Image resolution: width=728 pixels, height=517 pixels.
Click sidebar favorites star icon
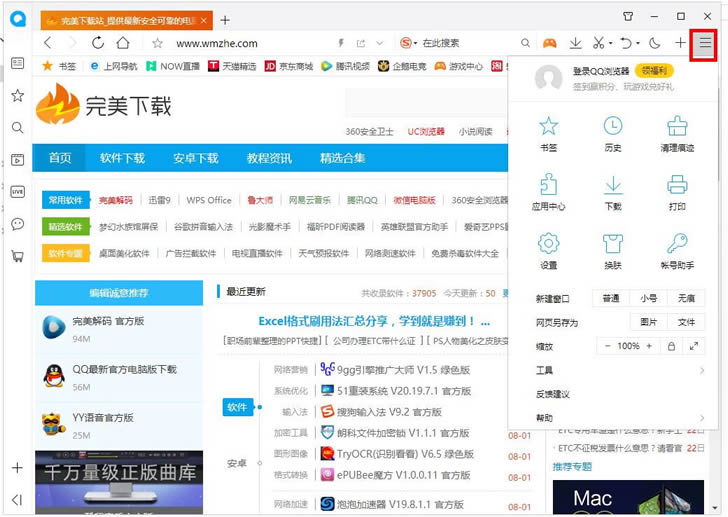tap(18, 96)
